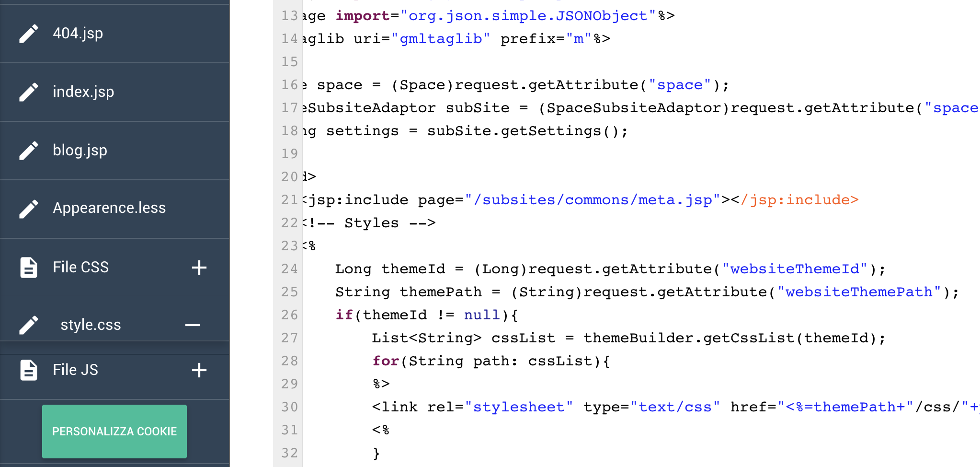Click the edit pencil next to style.css
This screenshot has width=980, height=467.
click(x=29, y=325)
